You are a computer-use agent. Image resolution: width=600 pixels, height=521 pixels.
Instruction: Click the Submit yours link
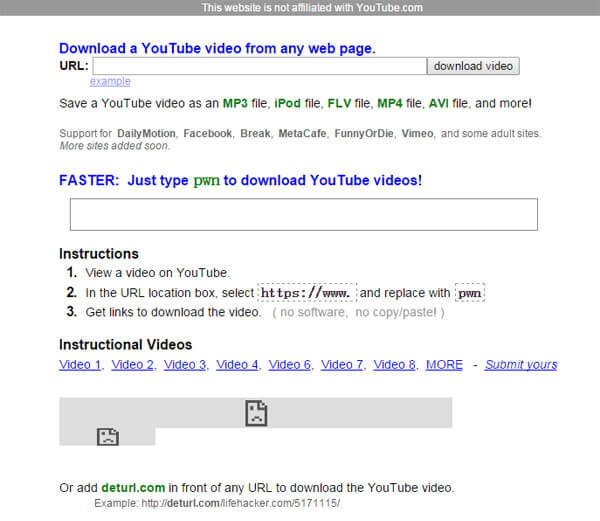pos(521,365)
